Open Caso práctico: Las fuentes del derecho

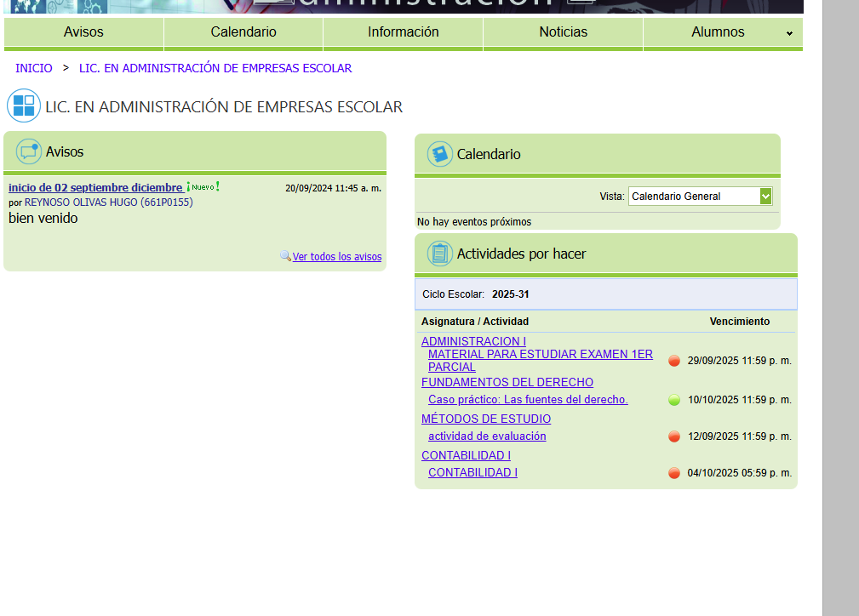[x=528, y=400]
